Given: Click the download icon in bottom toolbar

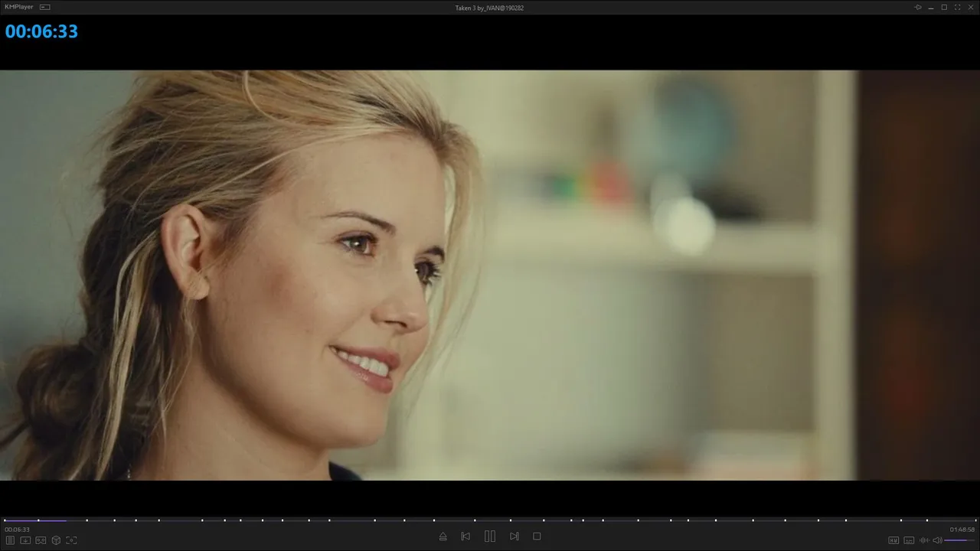Looking at the screenshot, I should tap(25, 540).
